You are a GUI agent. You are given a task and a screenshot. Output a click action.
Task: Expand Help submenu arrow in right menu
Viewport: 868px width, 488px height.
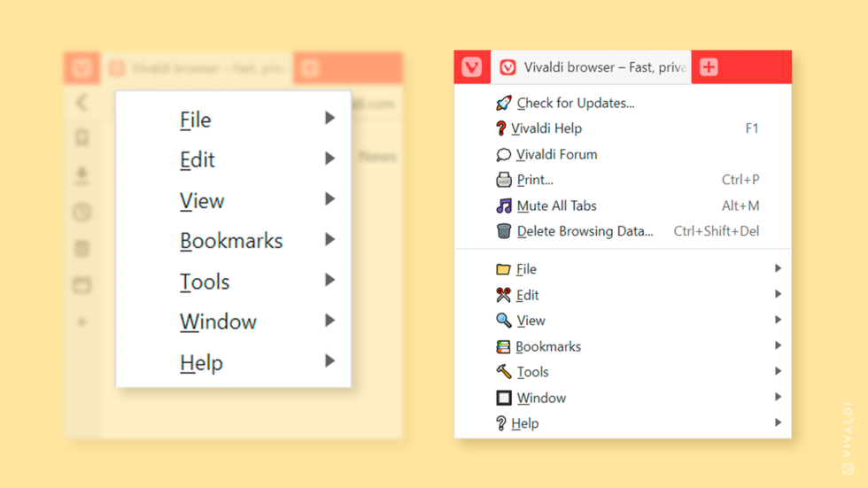(x=778, y=422)
